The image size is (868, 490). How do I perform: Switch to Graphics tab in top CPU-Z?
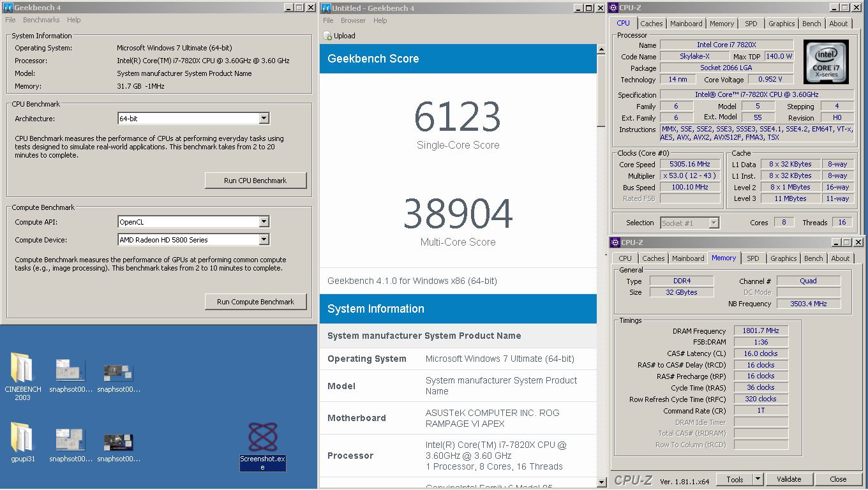point(782,24)
